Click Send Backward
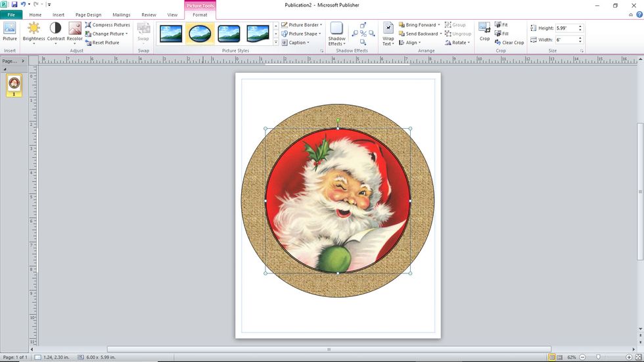 420,34
